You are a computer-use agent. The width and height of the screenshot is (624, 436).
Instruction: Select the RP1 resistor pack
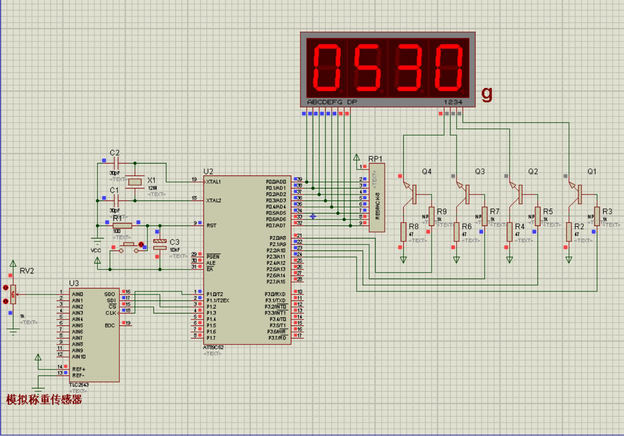376,198
